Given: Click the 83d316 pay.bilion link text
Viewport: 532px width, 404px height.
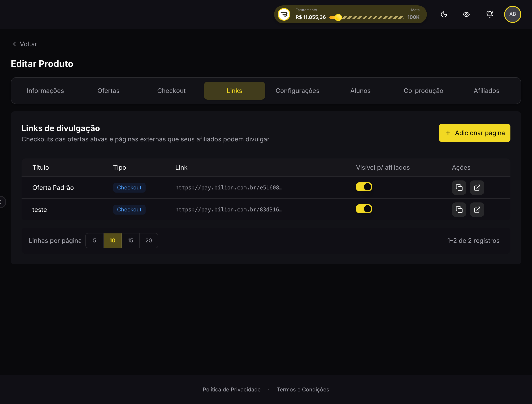Looking at the screenshot, I should (x=229, y=210).
